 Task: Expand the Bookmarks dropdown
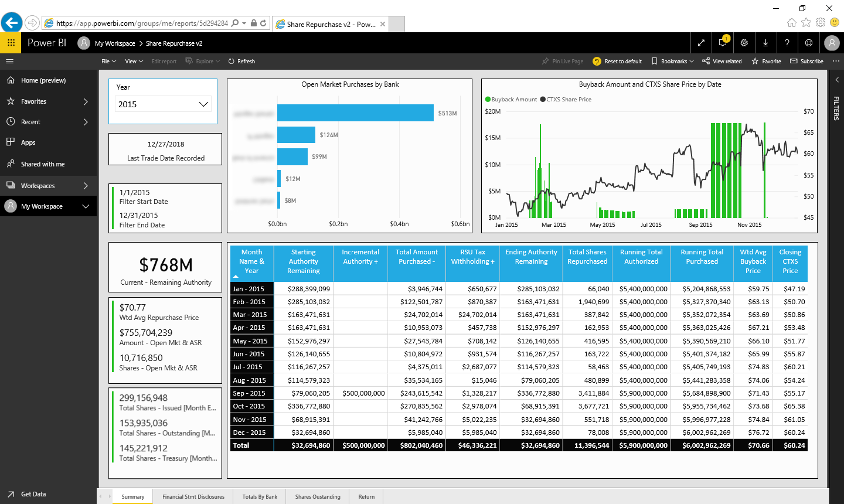click(x=673, y=61)
